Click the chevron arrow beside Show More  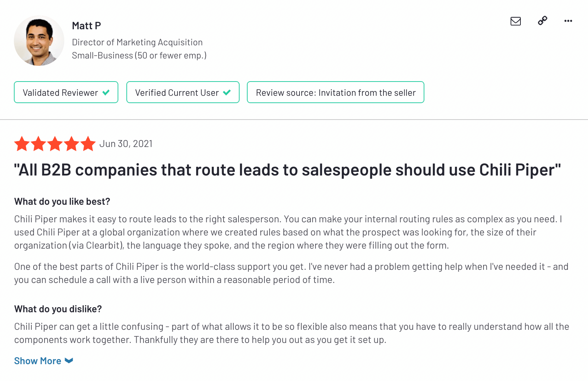pyautogui.click(x=69, y=361)
